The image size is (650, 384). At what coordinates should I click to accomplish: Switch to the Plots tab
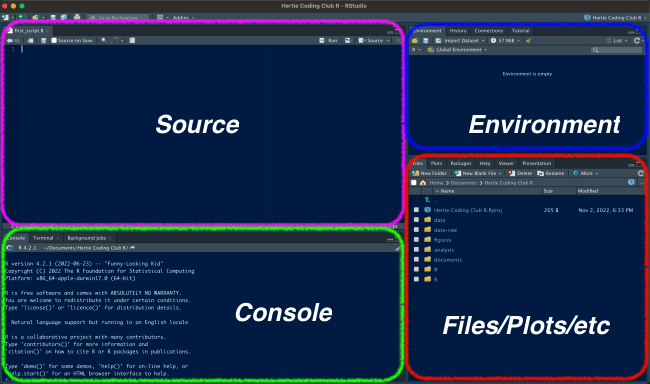coord(436,163)
